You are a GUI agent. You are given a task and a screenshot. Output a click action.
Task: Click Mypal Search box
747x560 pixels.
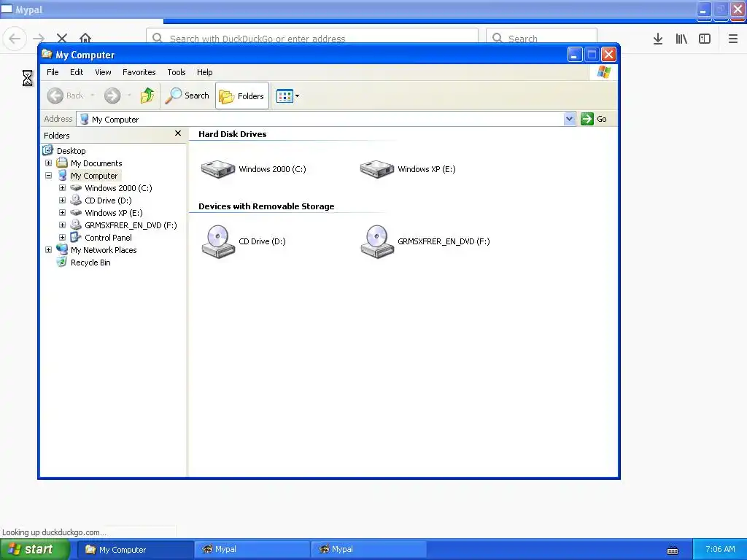click(x=541, y=37)
